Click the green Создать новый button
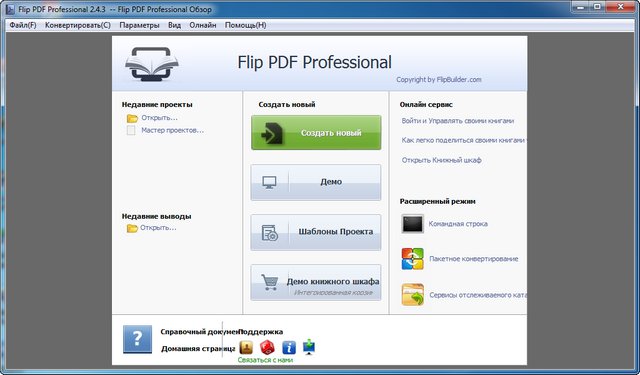The width and height of the screenshot is (640, 375). click(316, 133)
